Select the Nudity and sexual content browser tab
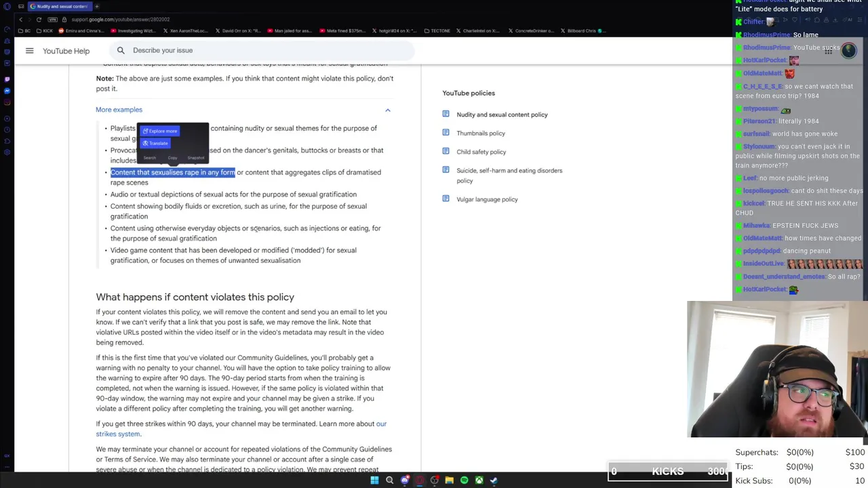The image size is (868, 488). (x=60, y=6)
